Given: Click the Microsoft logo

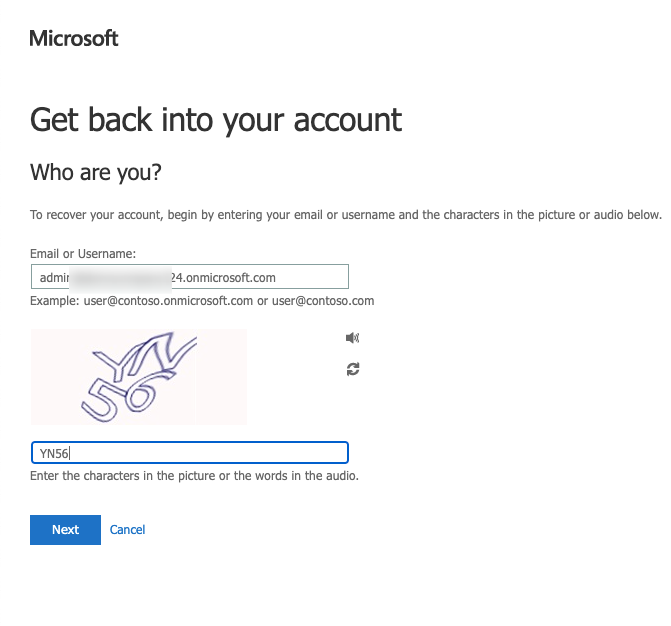Looking at the screenshot, I should point(74,39).
